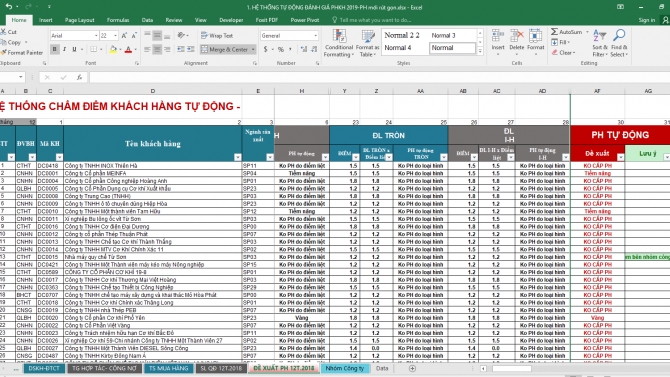Toggle Underline formatting
This screenshot has width=670, height=377.
tap(74, 49)
